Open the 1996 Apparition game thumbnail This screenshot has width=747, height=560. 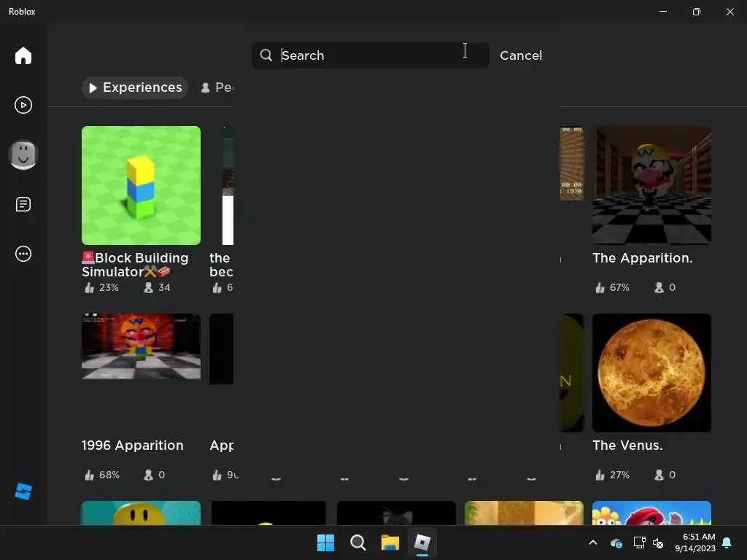141,346
